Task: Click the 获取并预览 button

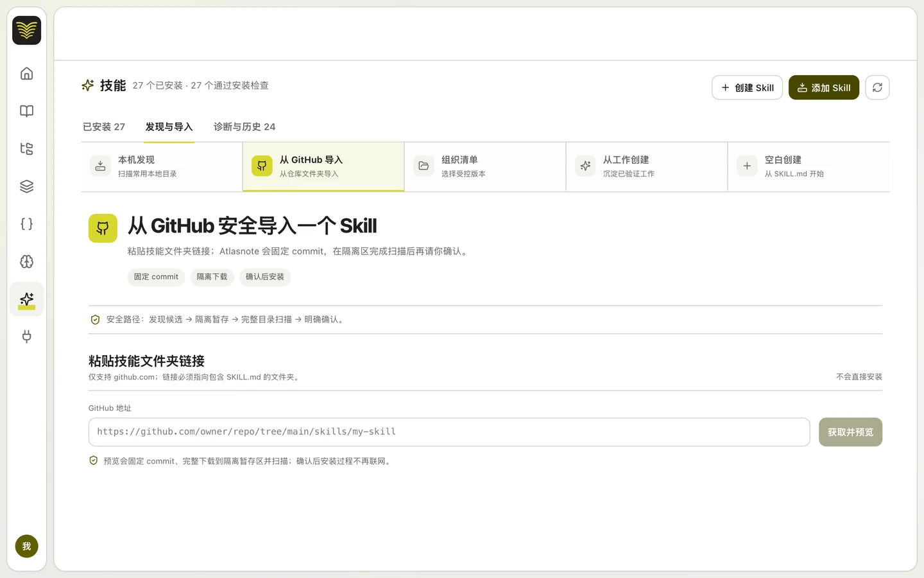Action: pos(850,432)
